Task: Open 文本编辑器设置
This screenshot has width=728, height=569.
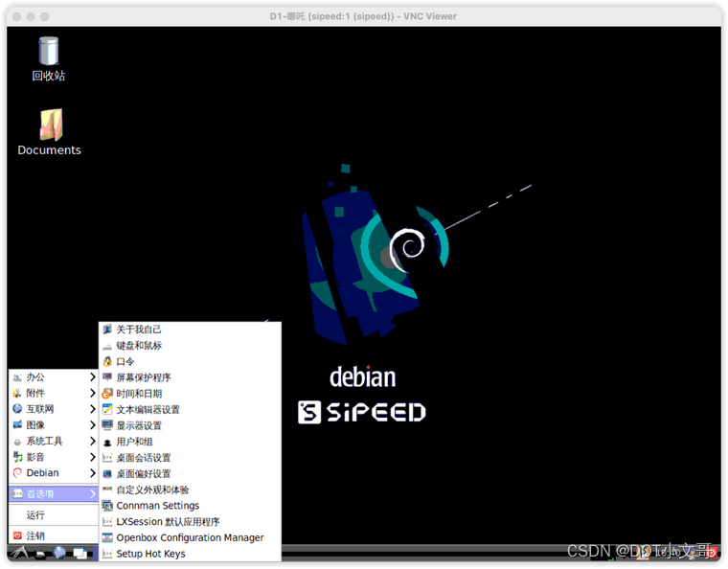Action: coord(190,409)
